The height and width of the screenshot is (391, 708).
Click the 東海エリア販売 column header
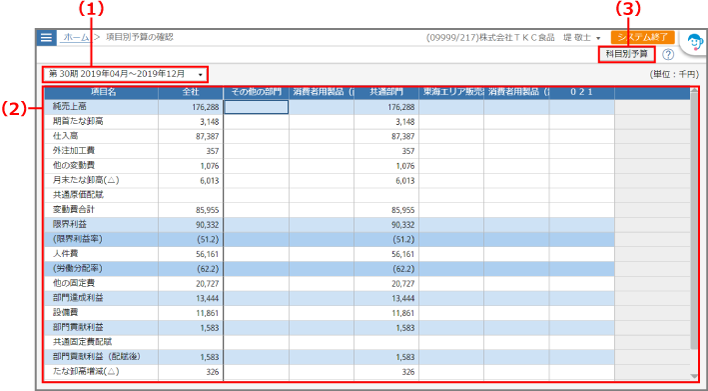(x=452, y=92)
